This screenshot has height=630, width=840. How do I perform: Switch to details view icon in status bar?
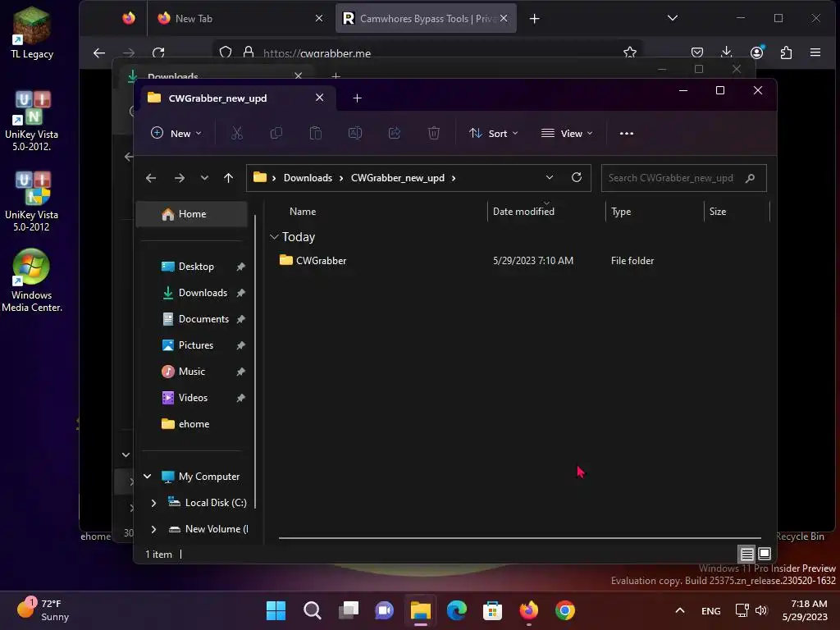point(746,554)
